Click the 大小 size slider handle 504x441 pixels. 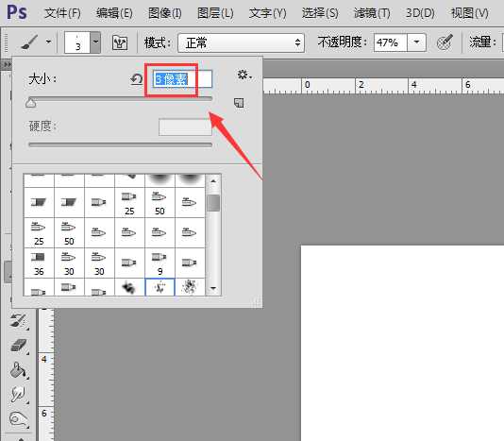coord(31,103)
